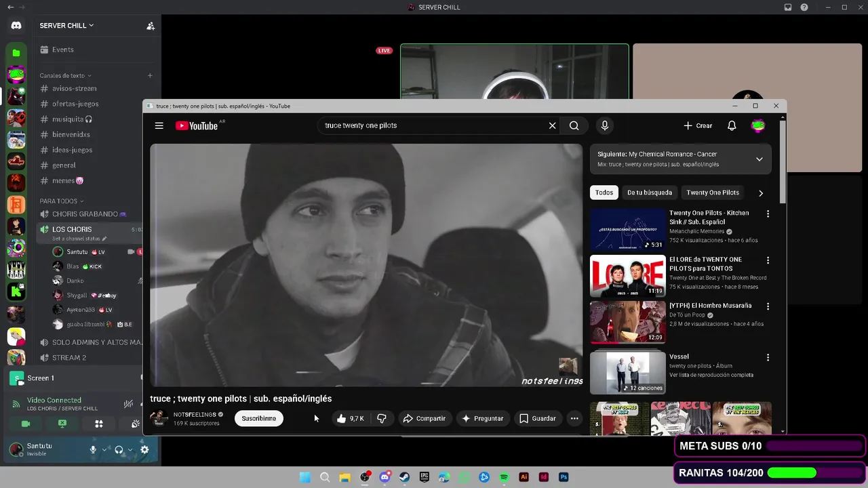Expand the Siguiente up-next mix panel
Viewport: 868px width, 488px height.
coord(759,159)
